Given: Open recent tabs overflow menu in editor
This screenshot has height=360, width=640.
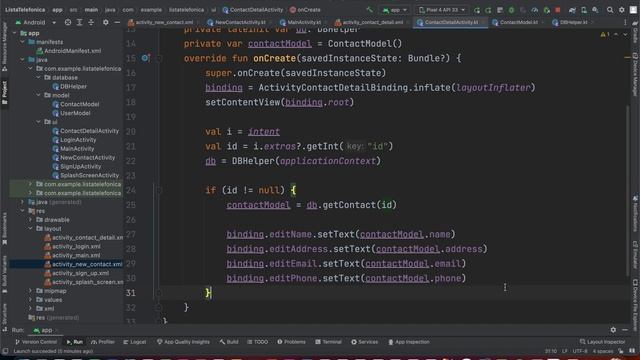Looking at the screenshot, I should 625,22.
